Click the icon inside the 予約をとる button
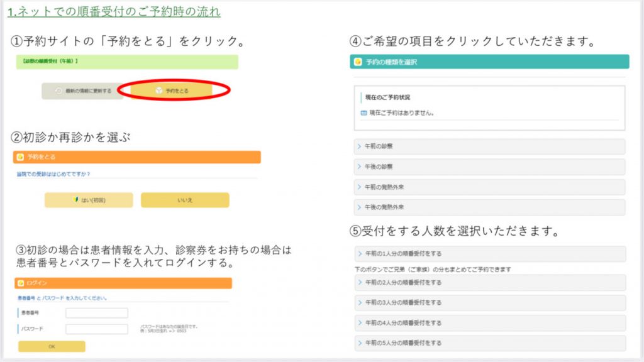This screenshot has height=362, width=644. point(158,91)
